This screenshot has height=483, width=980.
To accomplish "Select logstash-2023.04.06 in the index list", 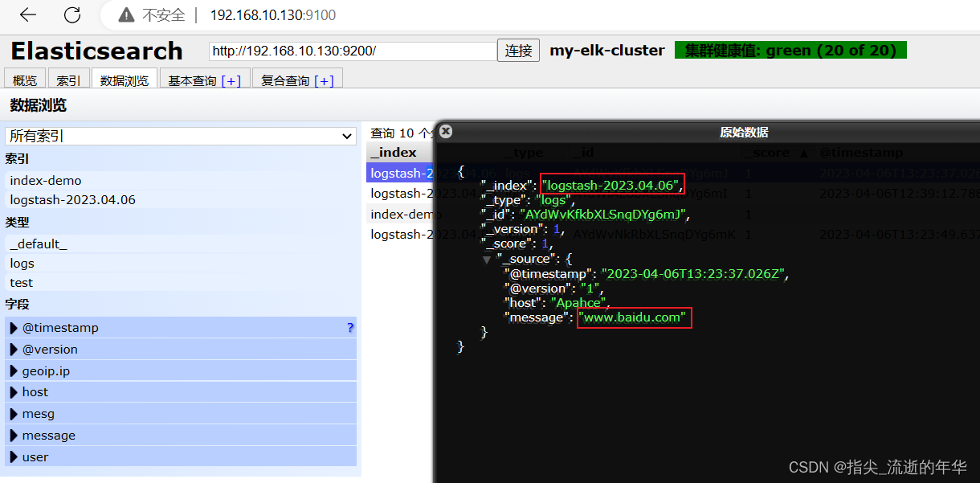I will [x=181, y=200].
